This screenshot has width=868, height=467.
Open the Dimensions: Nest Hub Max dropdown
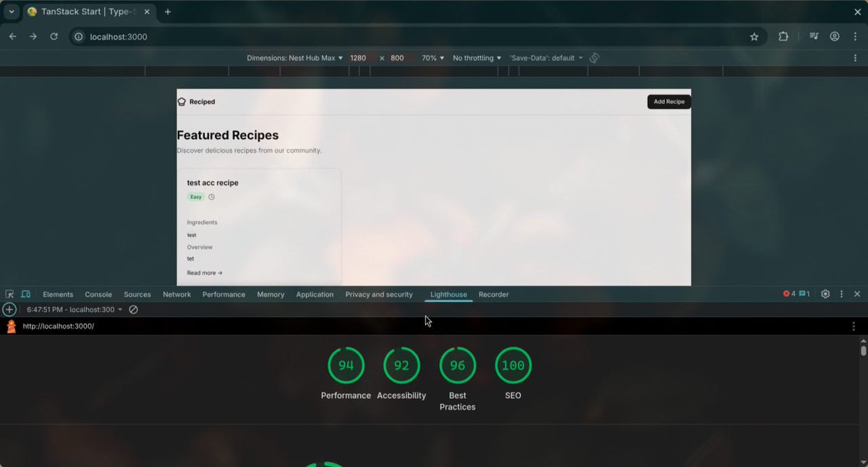(295, 58)
